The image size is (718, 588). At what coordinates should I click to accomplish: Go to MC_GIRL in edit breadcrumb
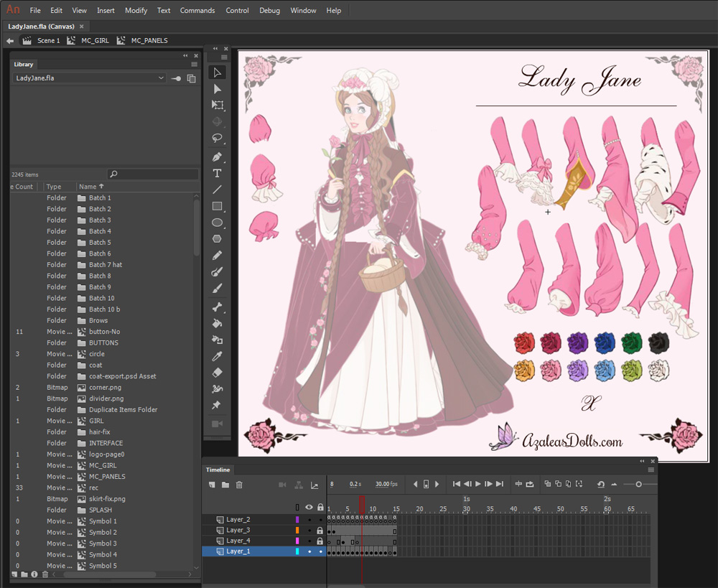click(x=95, y=40)
